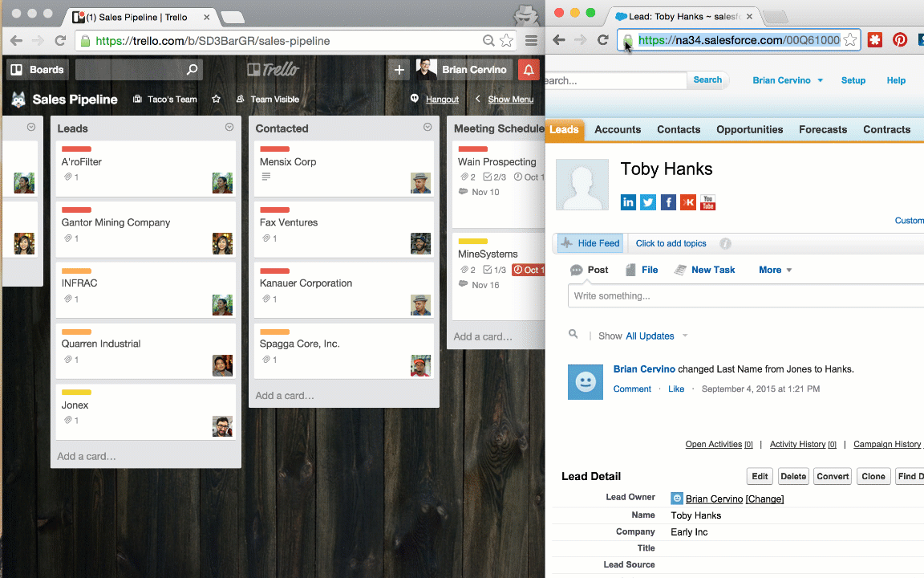Add a card to Leads list
Screen dimensions: 924x578
click(87, 457)
